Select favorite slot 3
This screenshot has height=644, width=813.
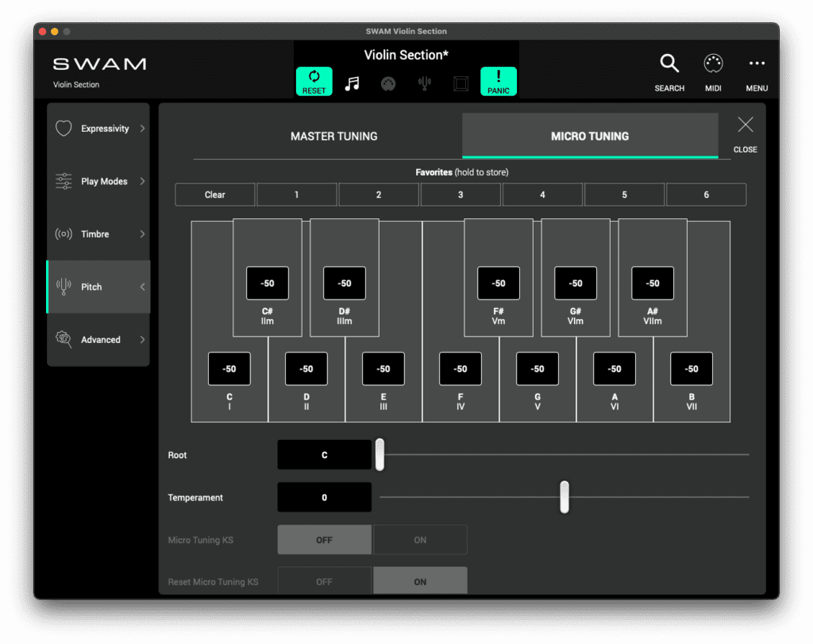click(460, 194)
